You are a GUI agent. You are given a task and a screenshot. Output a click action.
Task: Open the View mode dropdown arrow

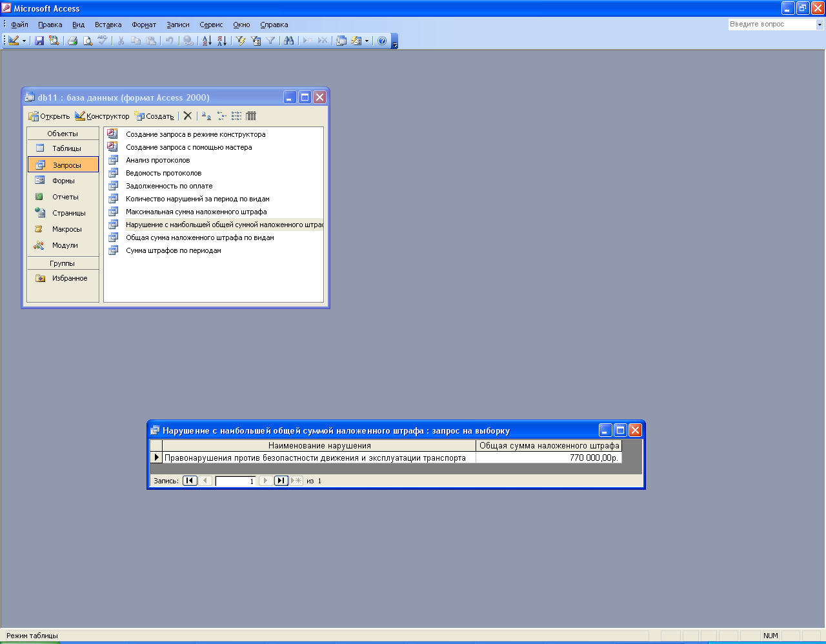(25, 41)
